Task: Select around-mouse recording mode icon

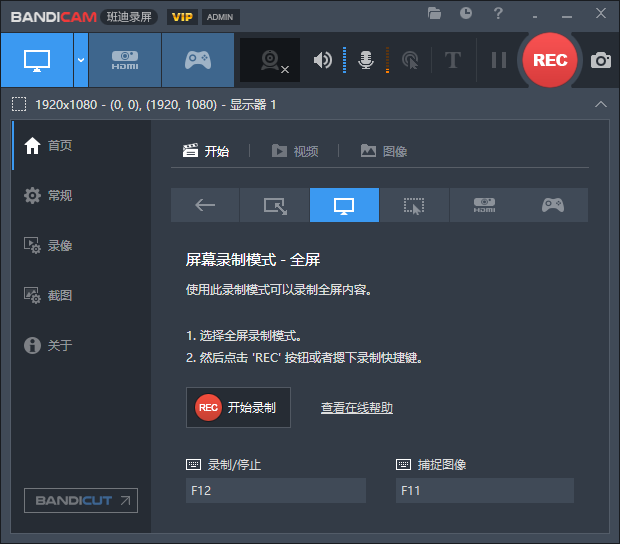Action: pyautogui.click(x=414, y=205)
